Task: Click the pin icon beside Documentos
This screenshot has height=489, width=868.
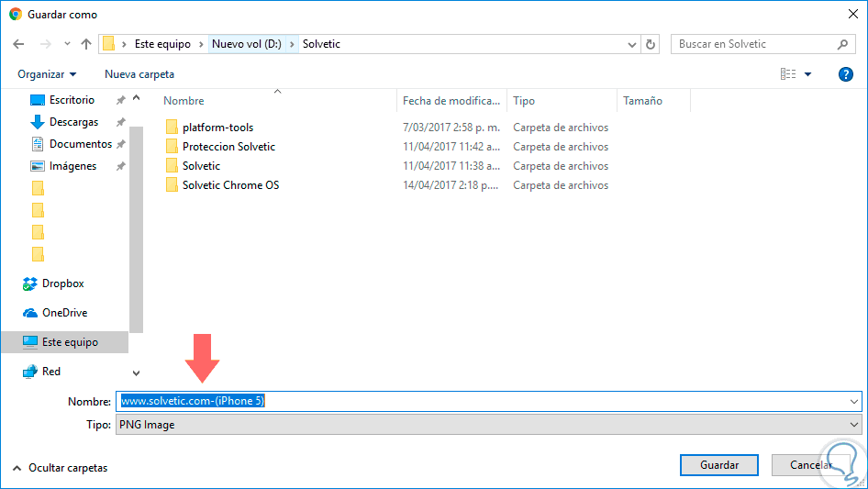Action: [x=121, y=144]
